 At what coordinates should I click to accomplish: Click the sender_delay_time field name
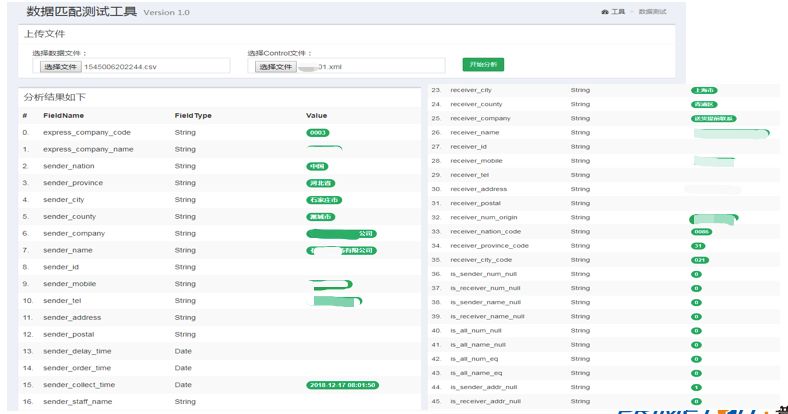pos(77,351)
